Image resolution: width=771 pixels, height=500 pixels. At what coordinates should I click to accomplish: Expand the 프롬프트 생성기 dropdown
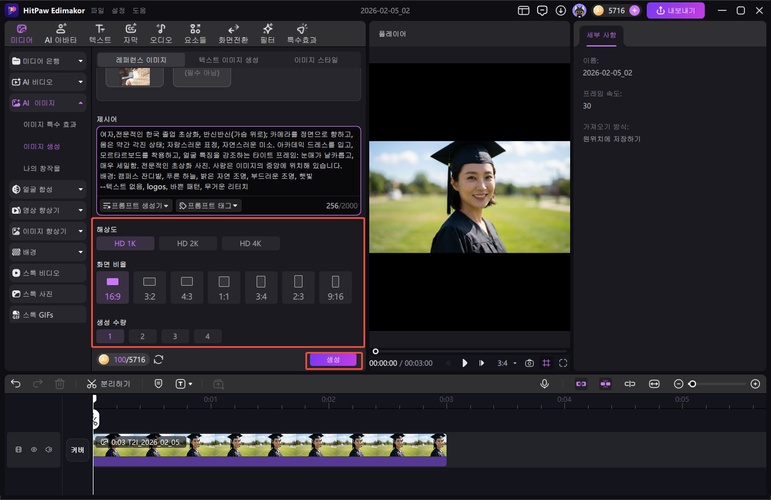(x=136, y=205)
